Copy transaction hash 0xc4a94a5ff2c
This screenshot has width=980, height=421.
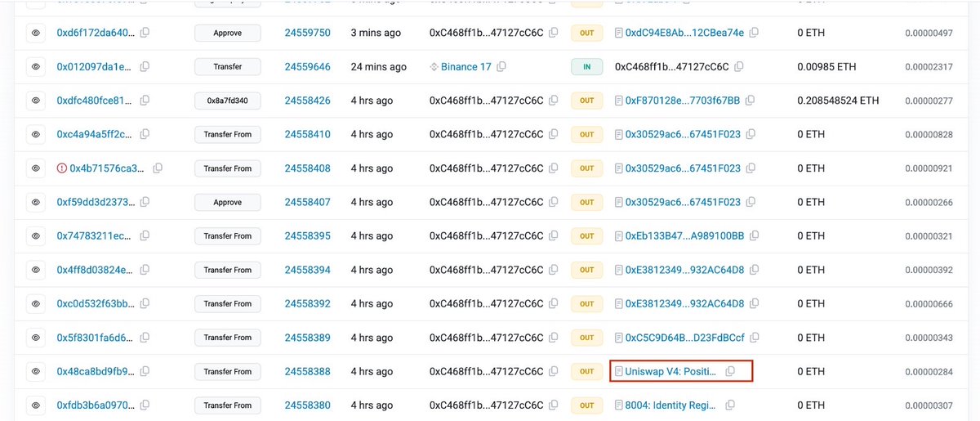coord(145,134)
